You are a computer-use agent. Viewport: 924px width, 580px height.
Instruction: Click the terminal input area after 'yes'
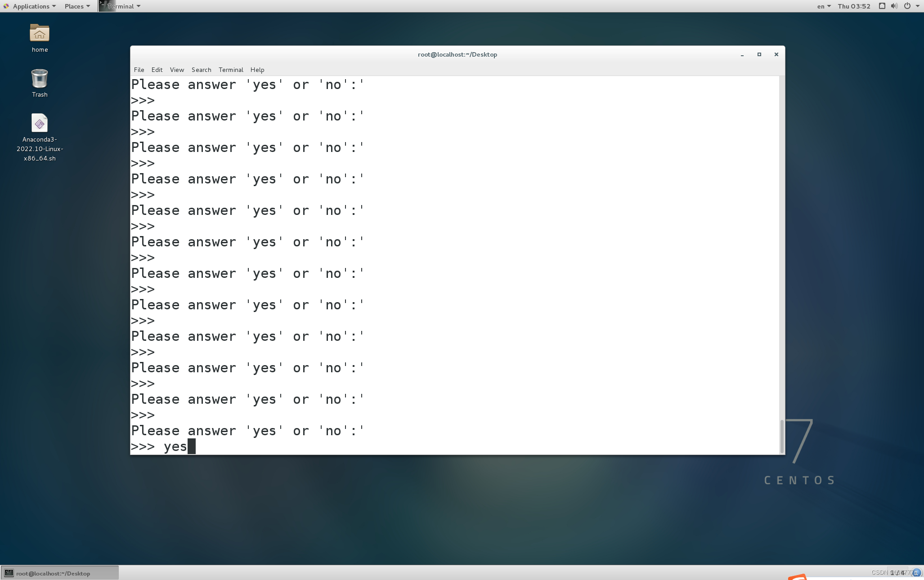(193, 446)
